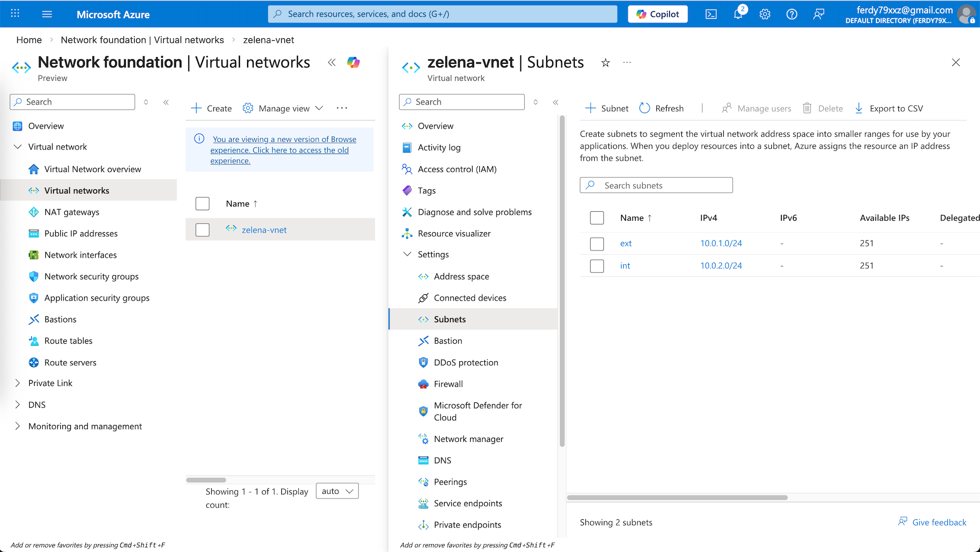The width and height of the screenshot is (980, 552).
Task: Select NAT gateways in the sidebar
Action: (71, 212)
